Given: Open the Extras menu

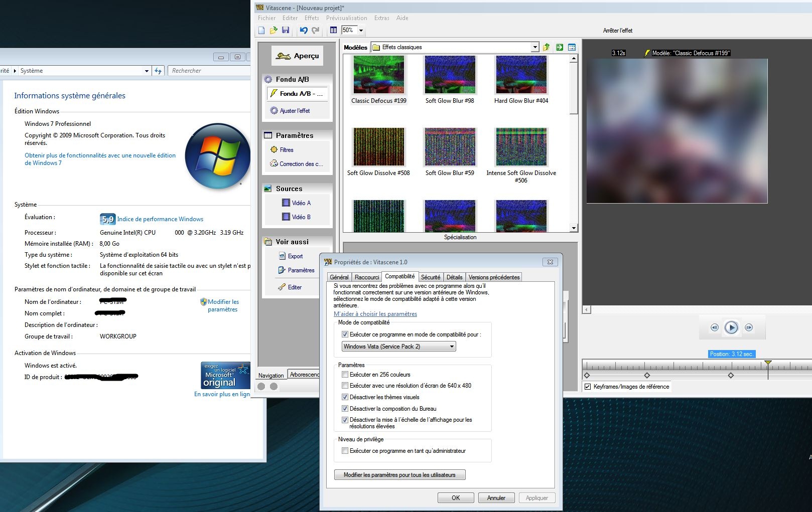Looking at the screenshot, I should [x=382, y=18].
